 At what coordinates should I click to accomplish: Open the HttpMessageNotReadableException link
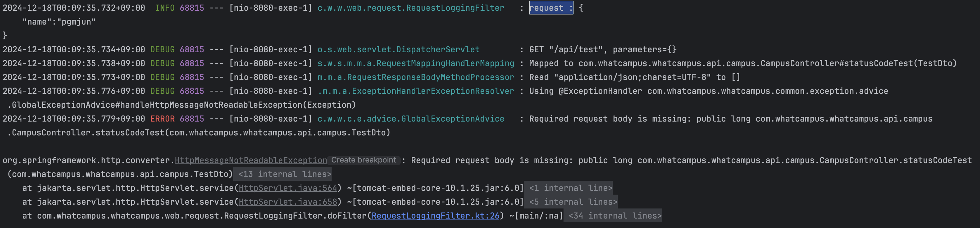pos(251,160)
